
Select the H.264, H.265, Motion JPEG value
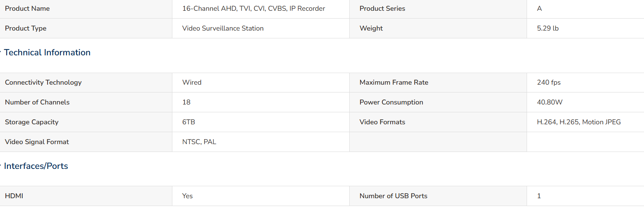pyautogui.click(x=579, y=122)
